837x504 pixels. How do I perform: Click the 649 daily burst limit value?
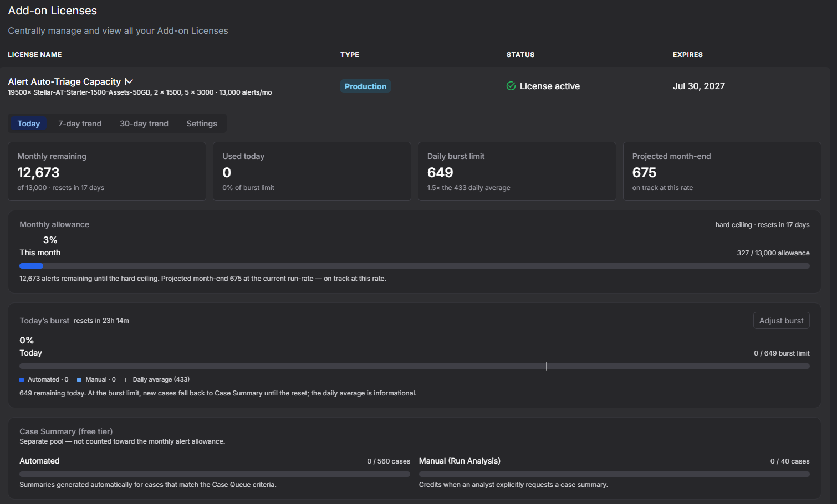pyautogui.click(x=440, y=173)
